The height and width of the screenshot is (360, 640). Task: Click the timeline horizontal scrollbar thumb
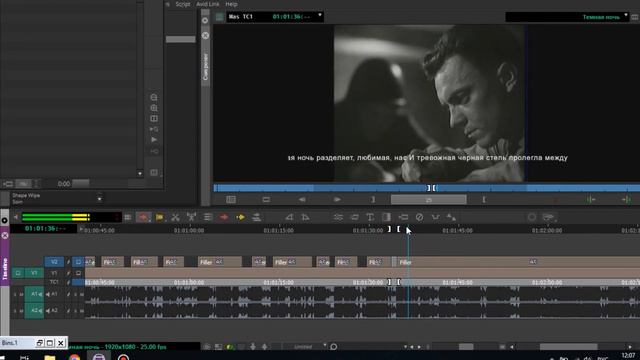pyautogui.click(x=569, y=347)
